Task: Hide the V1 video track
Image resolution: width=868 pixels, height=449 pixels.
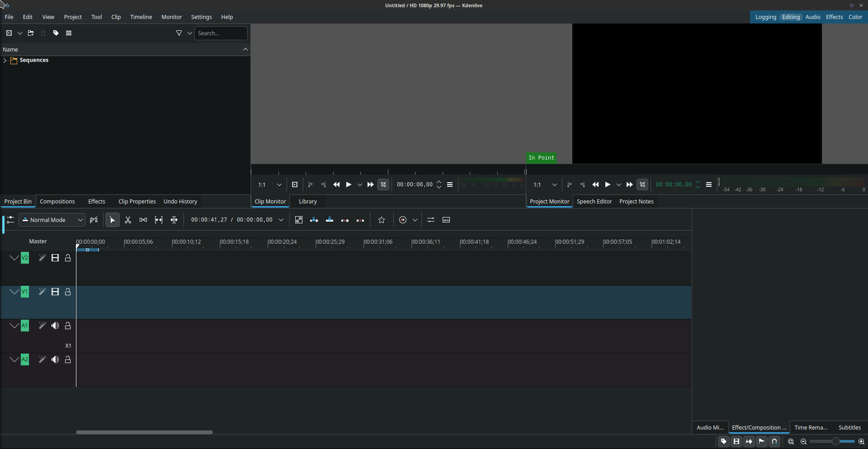Action: [55, 292]
